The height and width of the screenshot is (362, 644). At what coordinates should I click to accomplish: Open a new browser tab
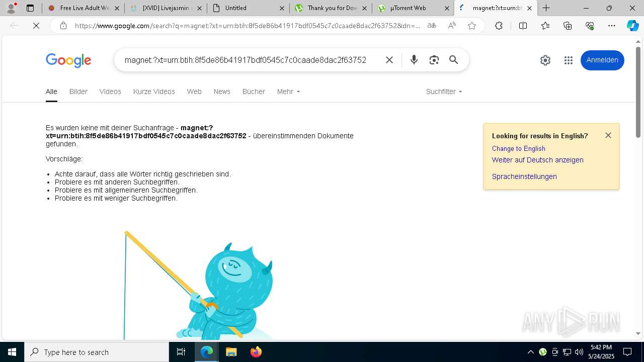tap(546, 8)
